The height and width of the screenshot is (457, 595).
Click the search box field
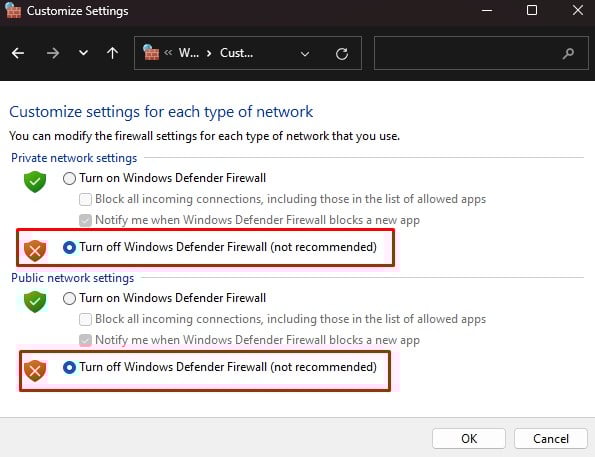pos(481,53)
